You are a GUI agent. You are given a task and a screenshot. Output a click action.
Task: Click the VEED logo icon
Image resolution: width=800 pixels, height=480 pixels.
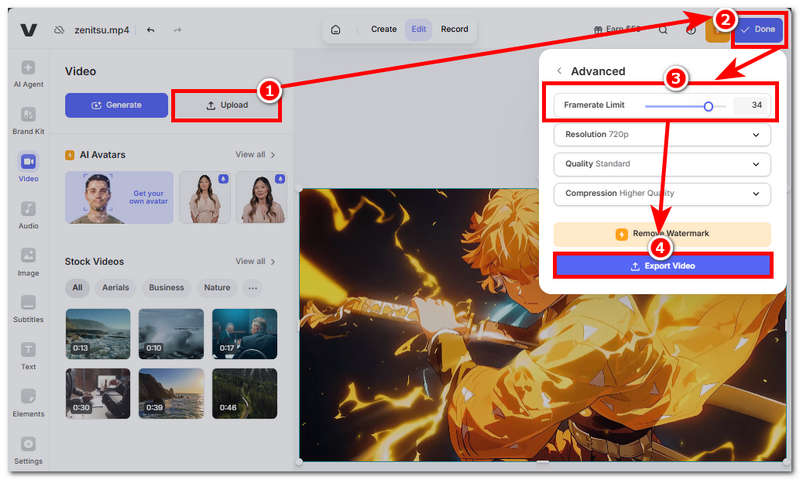(x=29, y=30)
